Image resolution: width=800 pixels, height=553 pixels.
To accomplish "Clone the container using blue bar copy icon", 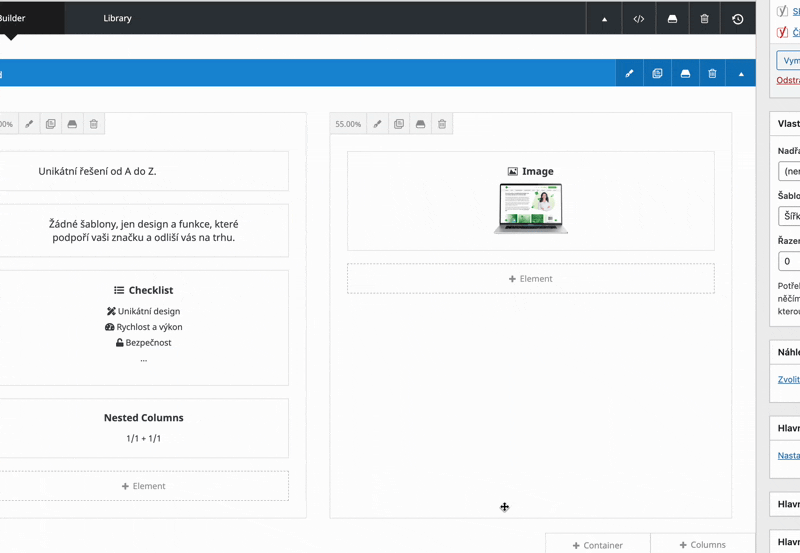I will tap(657, 74).
